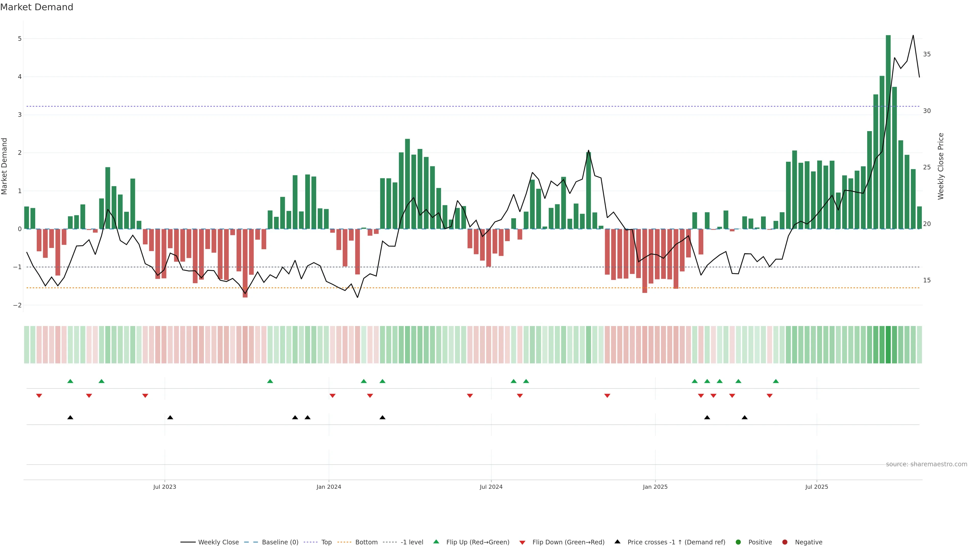Click the rightmost black price-cross triangle marker
This screenshot has width=980, height=551.
(744, 418)
